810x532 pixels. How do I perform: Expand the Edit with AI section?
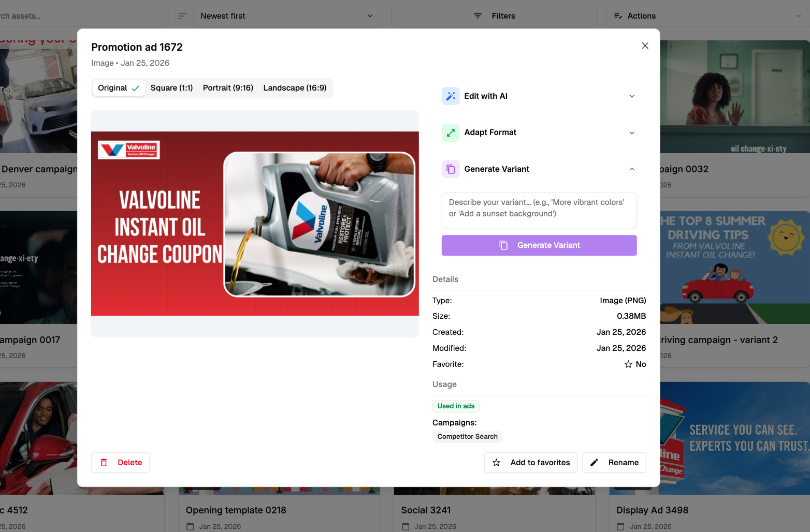click(632, 96)
